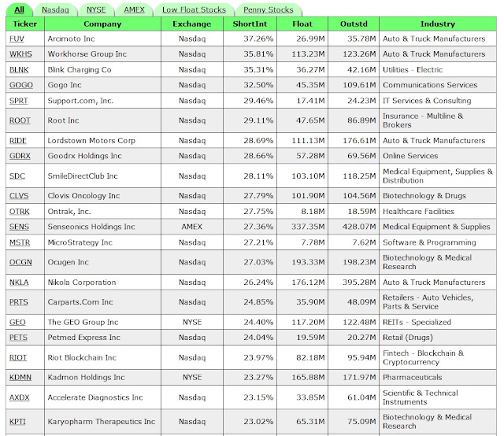Viewport: 504px width, 436px height.
Task: Click the REITs - Specialized industry cell
Action: pos(438,322)
